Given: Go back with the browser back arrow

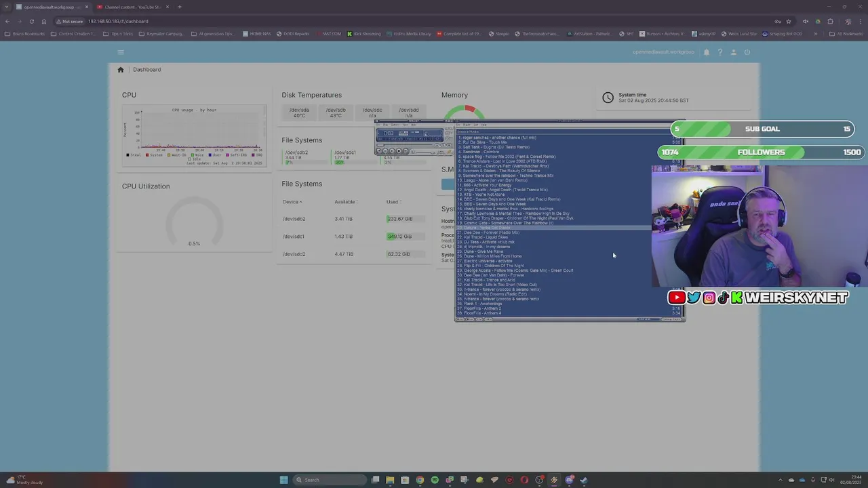Looking at the screenshot, I should 7,21.
